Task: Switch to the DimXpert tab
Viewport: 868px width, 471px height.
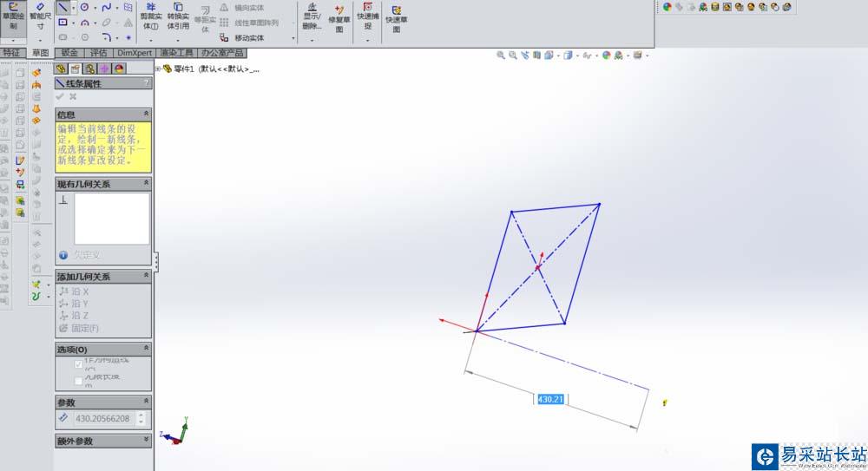Action: tap(135, 53)
